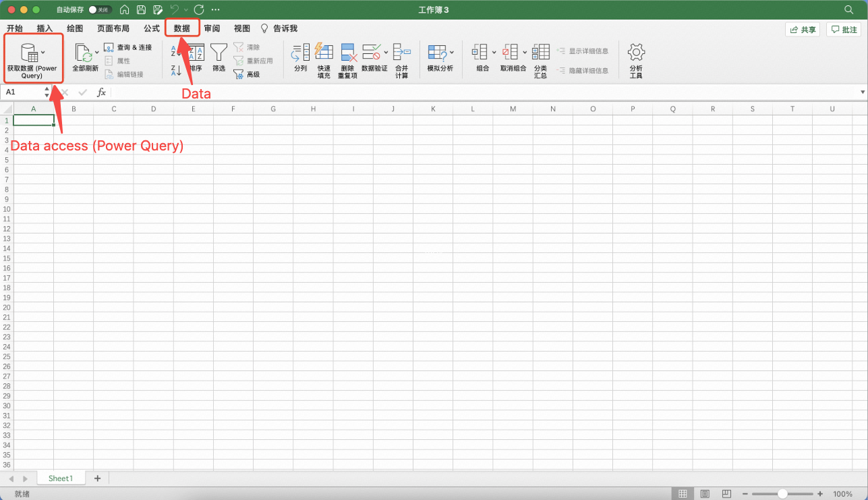This screenshot has width=868, height=500.
Task: Click the 全部刷新 refresh all icon
Action: point(84,53)
